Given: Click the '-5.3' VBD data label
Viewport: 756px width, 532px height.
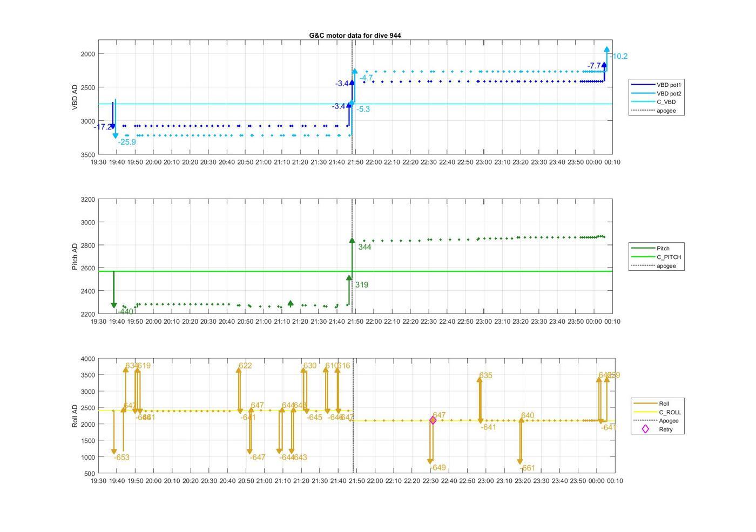Looking at the screenshot, I should (x=363, y=109).
